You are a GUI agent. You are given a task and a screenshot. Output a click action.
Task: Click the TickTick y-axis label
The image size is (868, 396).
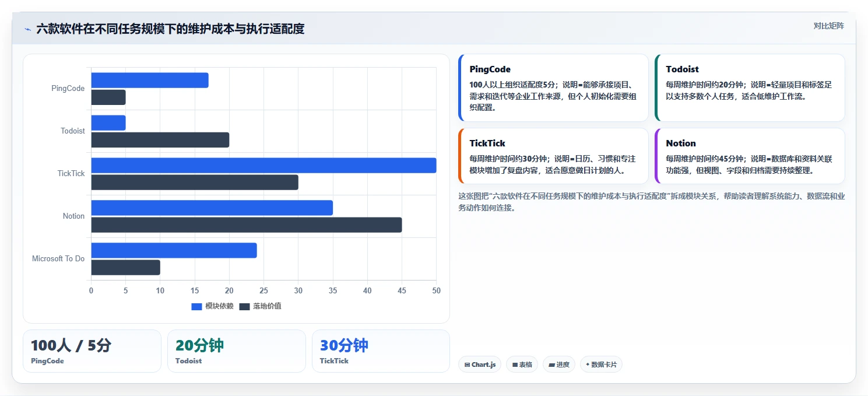pyautogui.click(x=71, y=174)
